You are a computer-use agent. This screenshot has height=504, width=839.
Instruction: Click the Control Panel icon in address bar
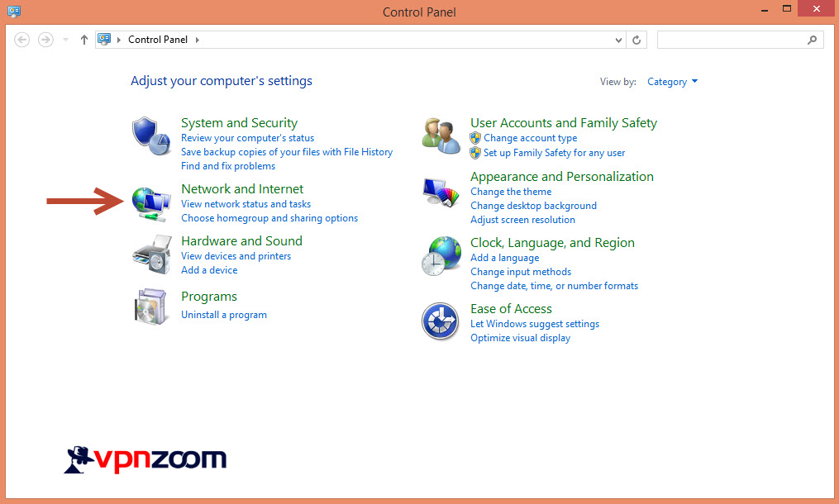click(104, 39)
